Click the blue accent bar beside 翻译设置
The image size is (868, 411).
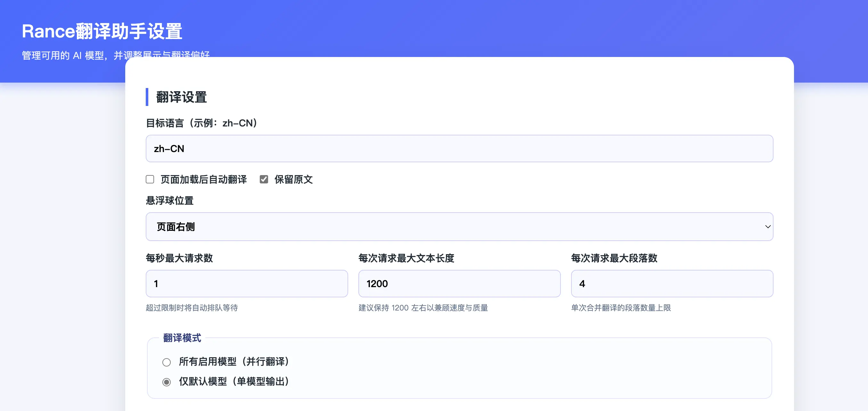point(147,97)
